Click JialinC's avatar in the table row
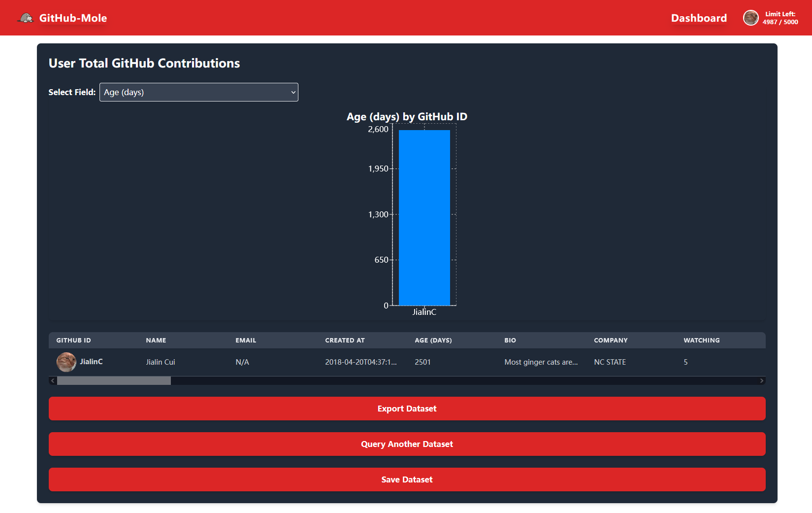This screenshot has width=812, height=513. [66, 362]
